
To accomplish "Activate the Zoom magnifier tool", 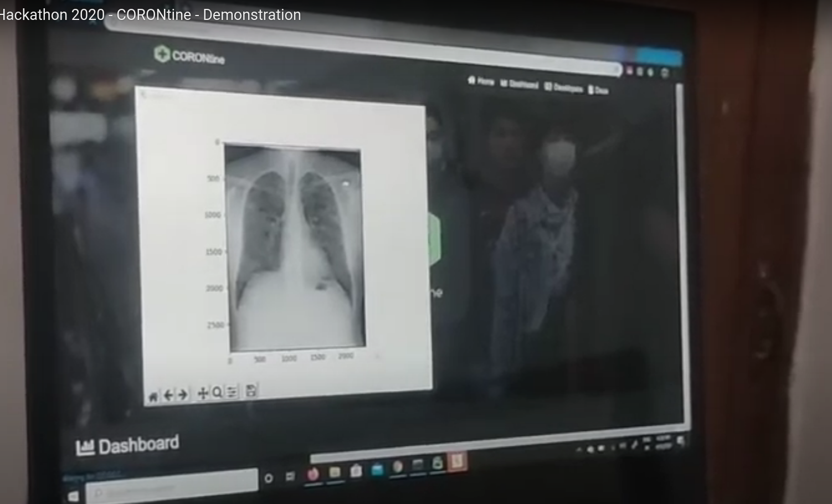I will tap(217, 393).
